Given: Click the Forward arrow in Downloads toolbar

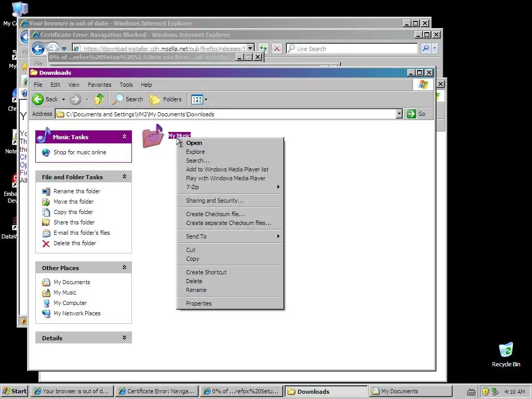Looking at the screenshot, I should pos(75,99).
